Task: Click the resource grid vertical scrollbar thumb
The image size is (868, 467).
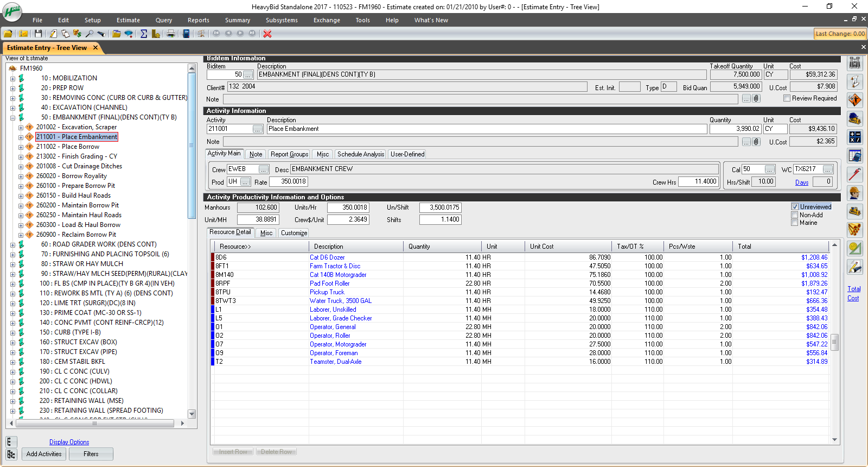Action: click(x=835, y=342)
